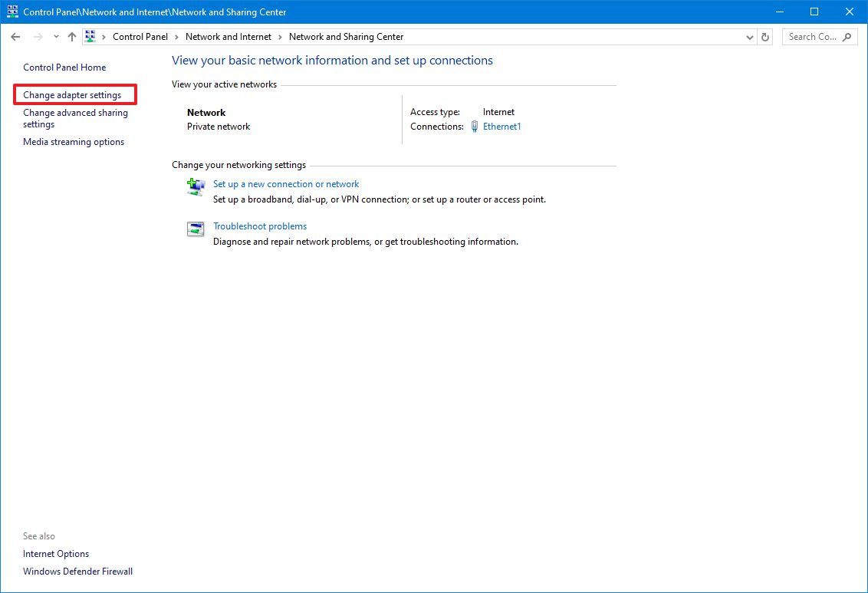The image size is (868, 593).
Task: Open the Ethernet1 connection details
Action: point(501,127)
